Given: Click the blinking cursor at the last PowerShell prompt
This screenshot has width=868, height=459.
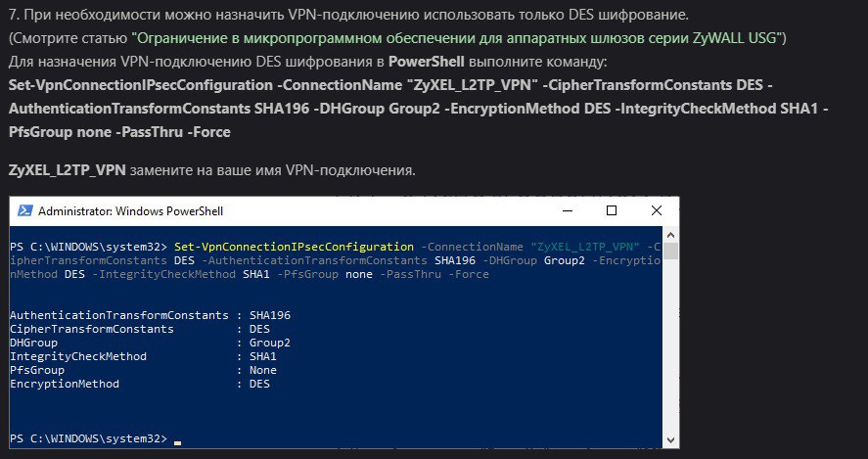Looking at the screenshot, I should click(177, 442).
